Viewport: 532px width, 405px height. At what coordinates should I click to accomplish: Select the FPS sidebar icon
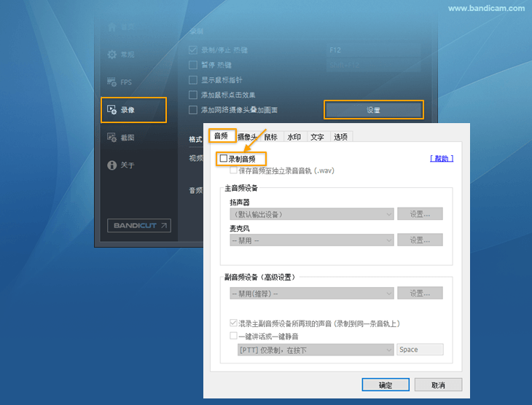112,82
